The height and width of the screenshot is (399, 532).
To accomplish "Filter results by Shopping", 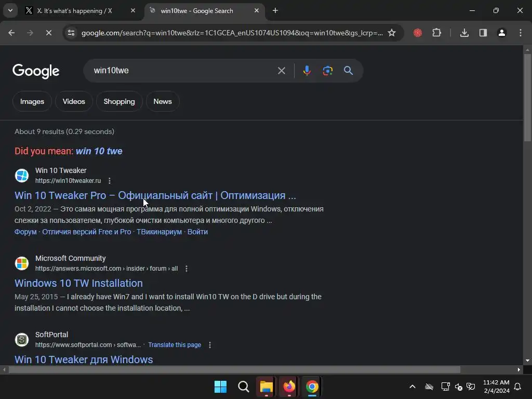I will (119, 101).
